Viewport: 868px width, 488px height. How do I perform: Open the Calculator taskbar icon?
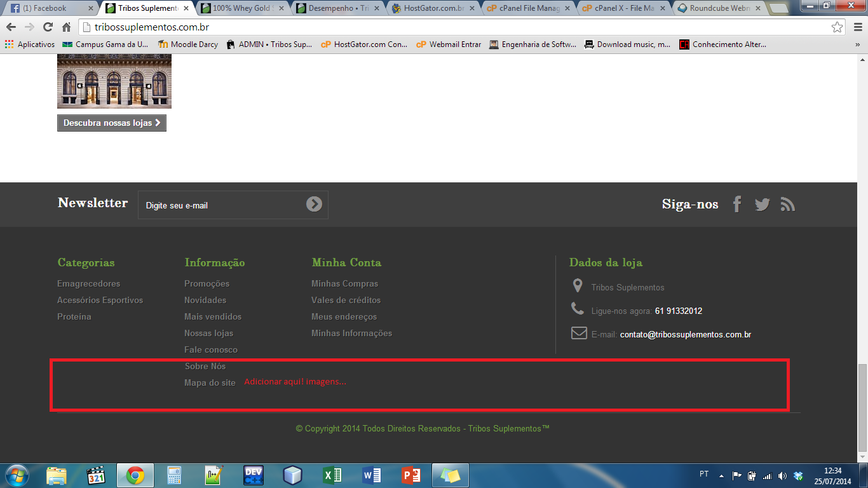click(x=174, y=475)
